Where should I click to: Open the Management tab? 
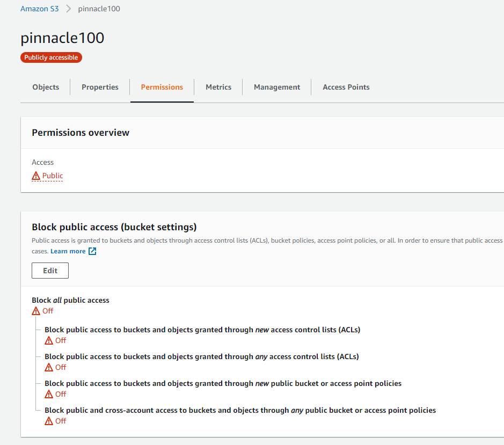(x=277, y=87)
